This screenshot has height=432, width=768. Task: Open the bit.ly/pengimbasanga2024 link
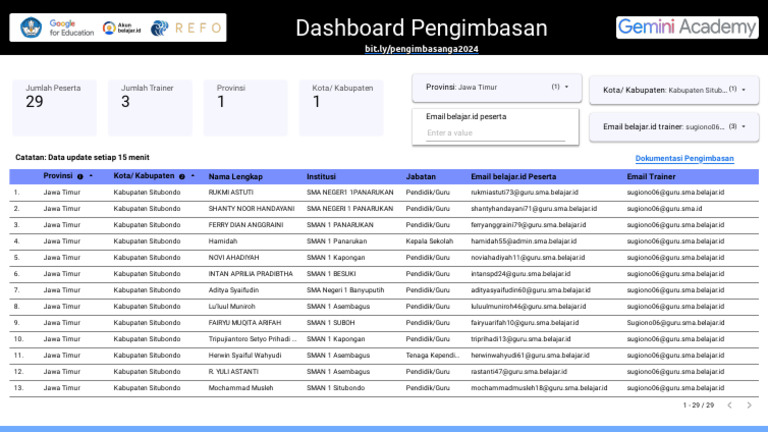[x=421, y=49]
